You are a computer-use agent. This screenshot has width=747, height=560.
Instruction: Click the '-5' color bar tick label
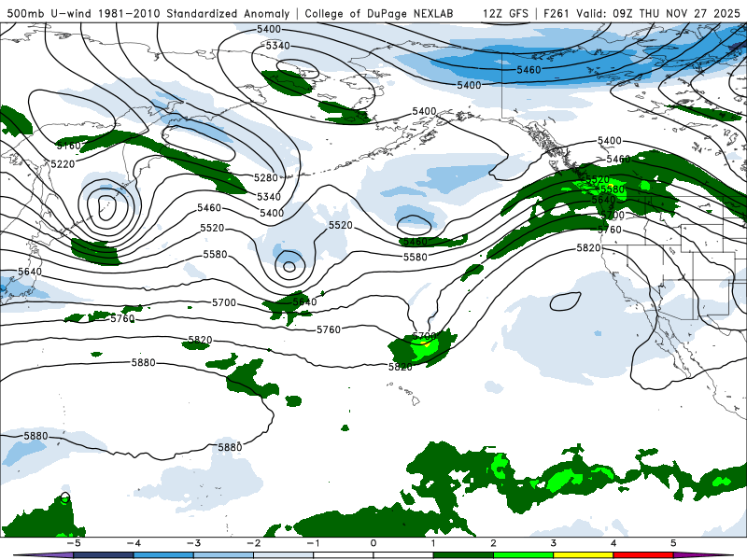tap(74, 543)
